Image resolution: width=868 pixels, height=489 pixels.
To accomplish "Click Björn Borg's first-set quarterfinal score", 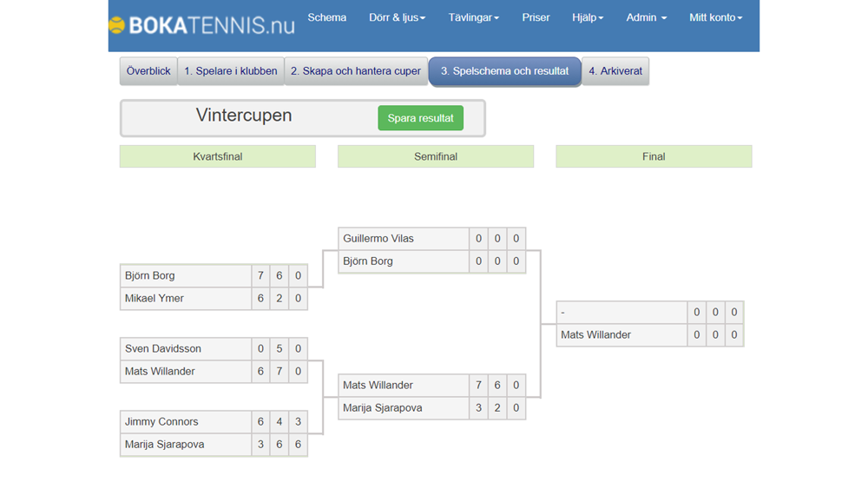I will pos(260,276).
